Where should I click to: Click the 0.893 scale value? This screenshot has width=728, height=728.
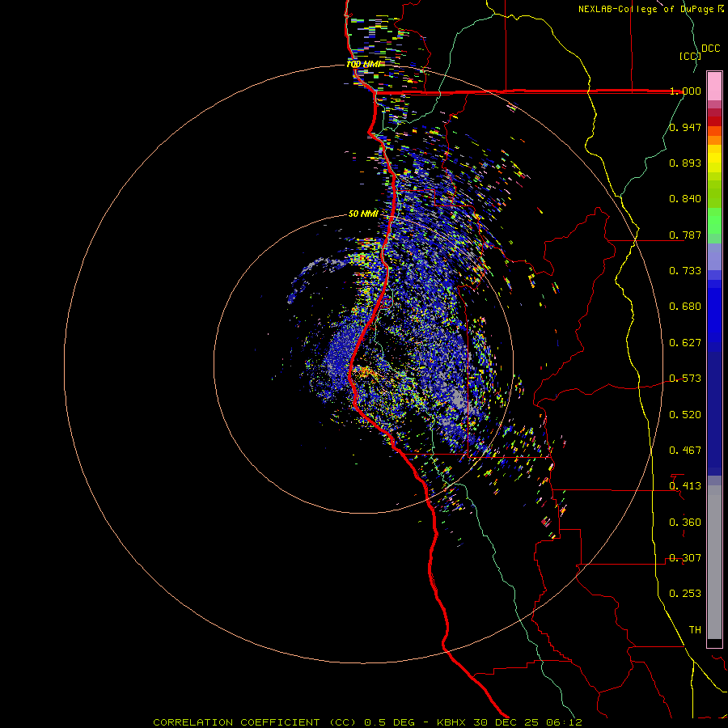tap(685, 163)
